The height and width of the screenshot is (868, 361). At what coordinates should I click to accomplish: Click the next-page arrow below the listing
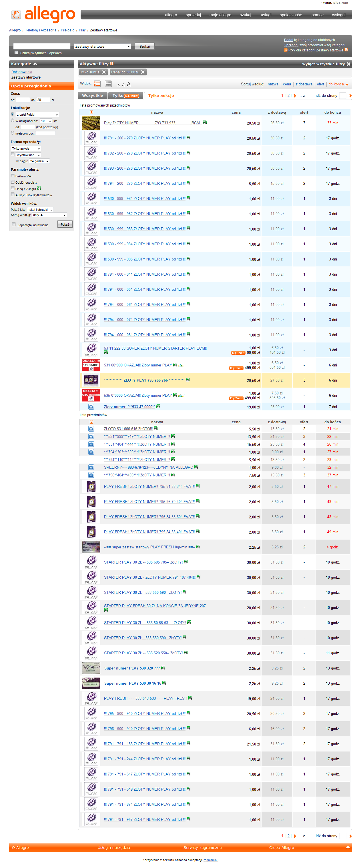295,836
